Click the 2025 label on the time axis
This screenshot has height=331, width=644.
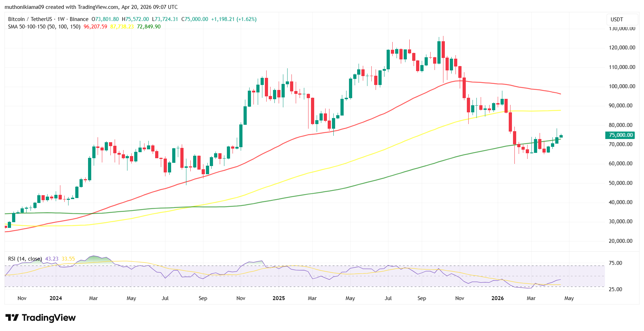click(x=279, y=298)
